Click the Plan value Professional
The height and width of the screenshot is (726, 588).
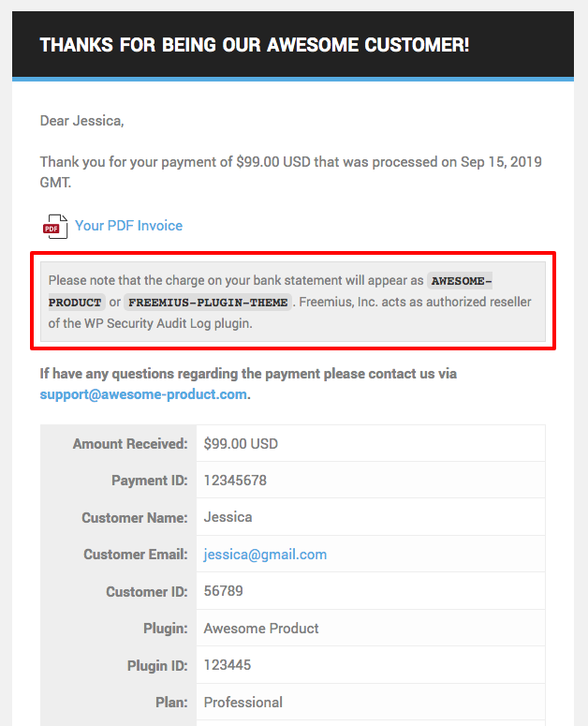coord(243,702)
